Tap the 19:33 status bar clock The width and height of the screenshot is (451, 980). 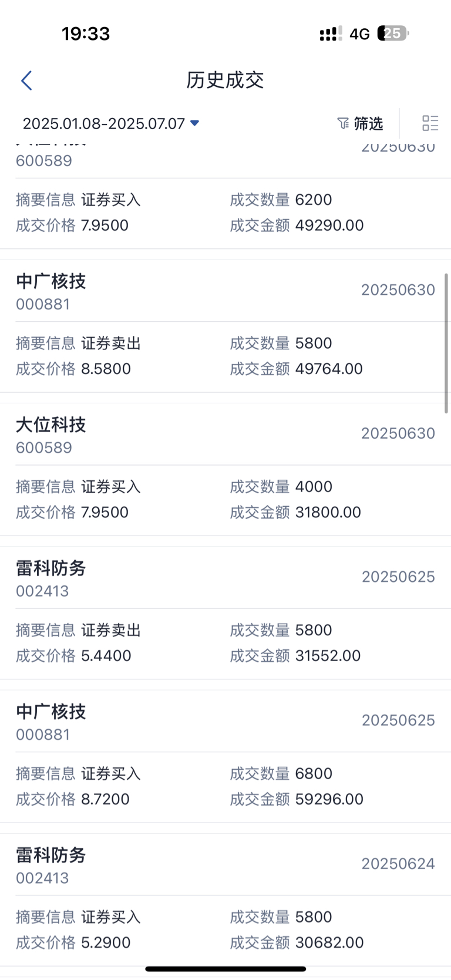pyautogui.click(x=86, y=33)
